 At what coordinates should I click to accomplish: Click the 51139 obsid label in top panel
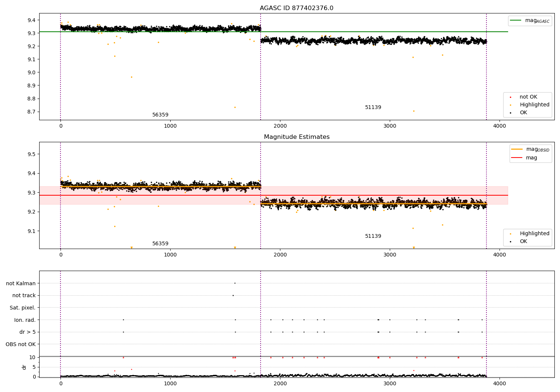pyautogui.click(x=373, y=108)
